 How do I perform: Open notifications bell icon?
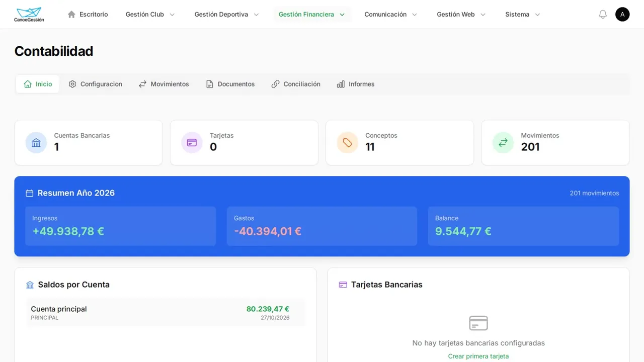point(603,14)
